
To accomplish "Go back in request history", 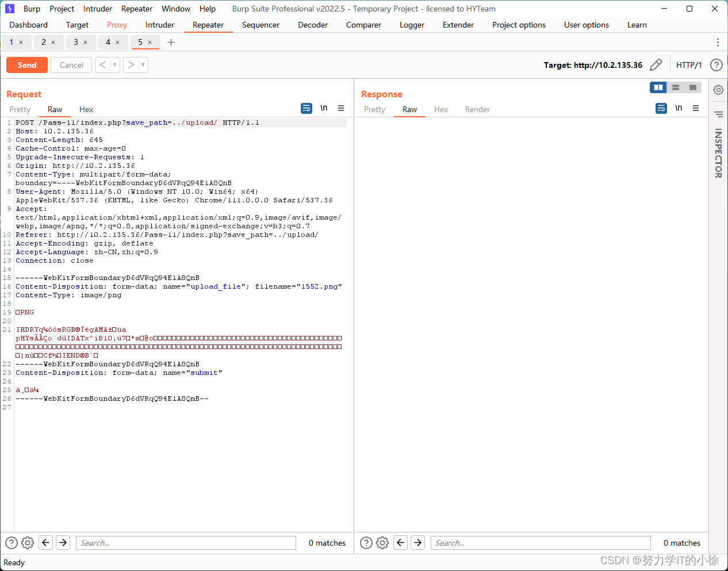I will 102,65.
